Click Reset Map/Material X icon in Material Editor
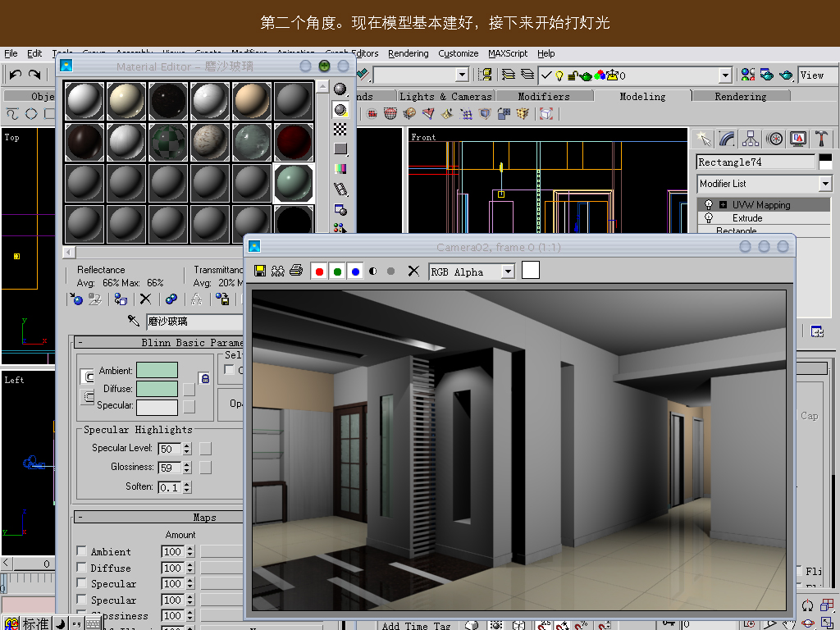 point(146,299)
